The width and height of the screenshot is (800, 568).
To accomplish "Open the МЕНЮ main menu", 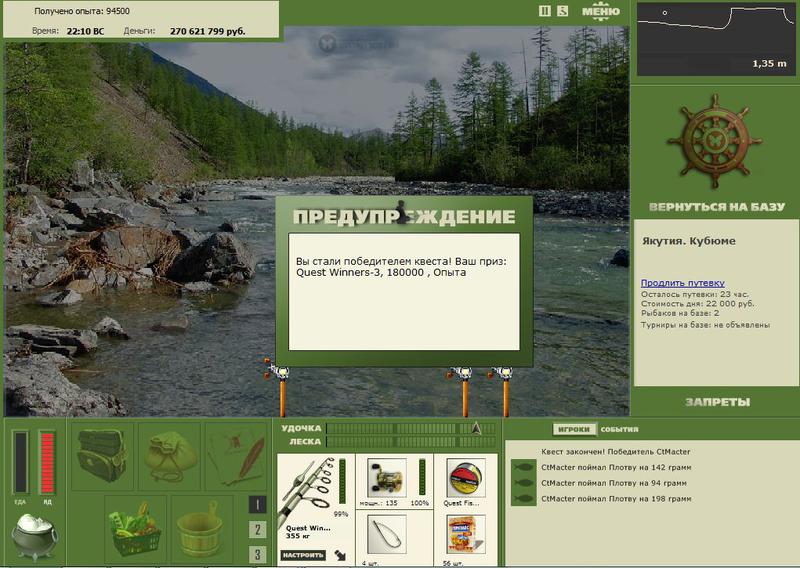I will point(601,11).
